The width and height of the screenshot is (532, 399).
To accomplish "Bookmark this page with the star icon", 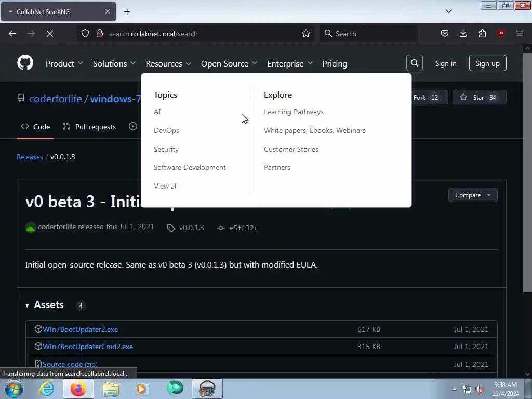I will [305, 34].
